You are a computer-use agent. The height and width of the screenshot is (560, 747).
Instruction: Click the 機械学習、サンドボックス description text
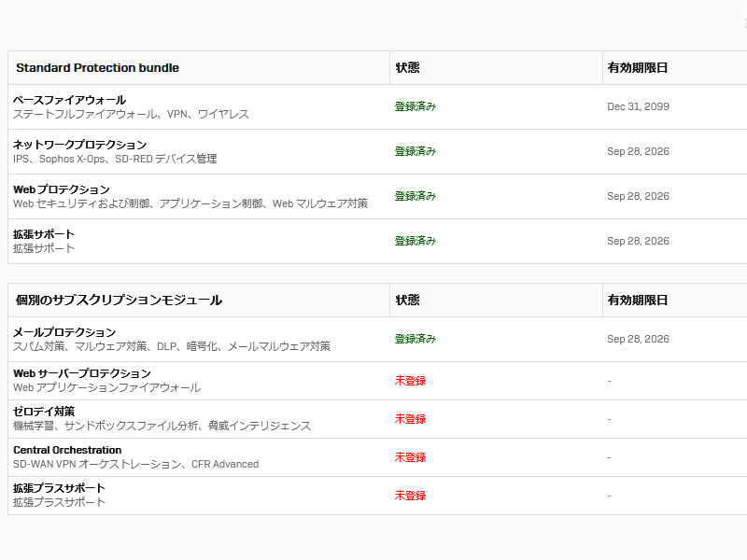coord(162,426)
